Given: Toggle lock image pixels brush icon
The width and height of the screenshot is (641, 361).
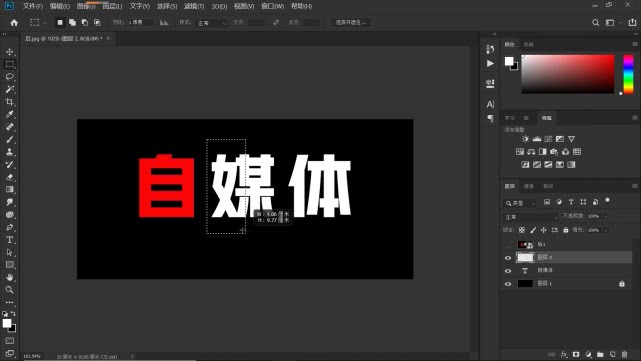Looking at the screenshot, I should coord(533,230).
